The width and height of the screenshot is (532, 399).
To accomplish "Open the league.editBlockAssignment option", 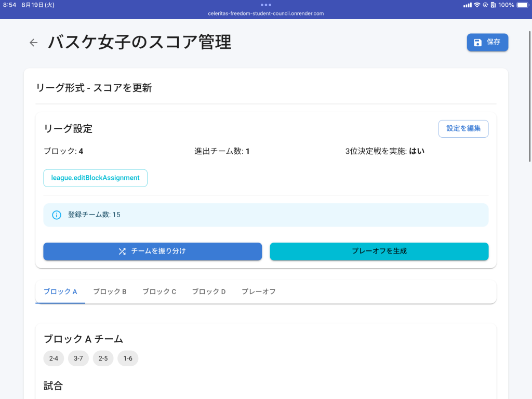I will pos(95,178).
